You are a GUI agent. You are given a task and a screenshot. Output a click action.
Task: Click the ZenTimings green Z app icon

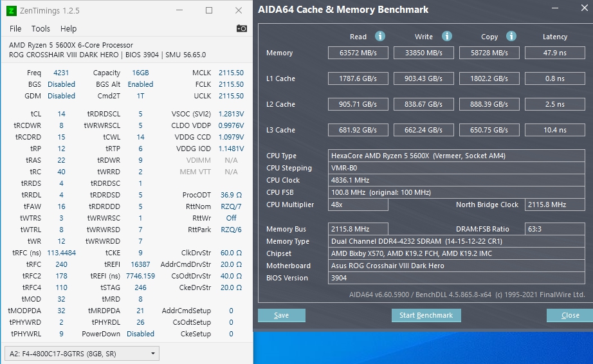[x=12, y=10]
